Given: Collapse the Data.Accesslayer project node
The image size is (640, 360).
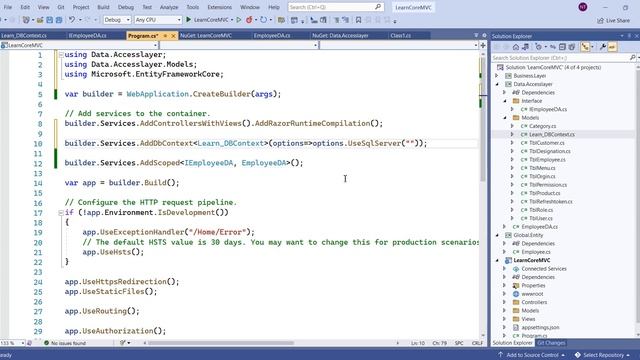Looking at the screenshot, I should 497,84.
